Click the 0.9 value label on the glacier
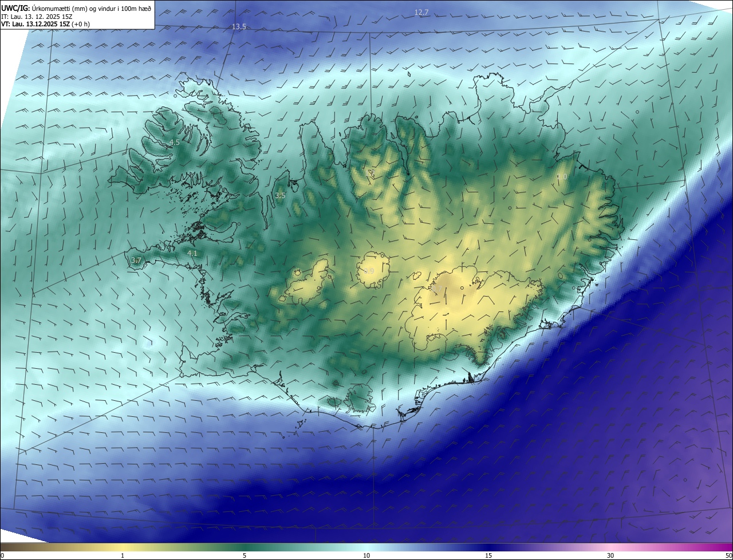The image size is (733, 560). [x=369, y=271]
